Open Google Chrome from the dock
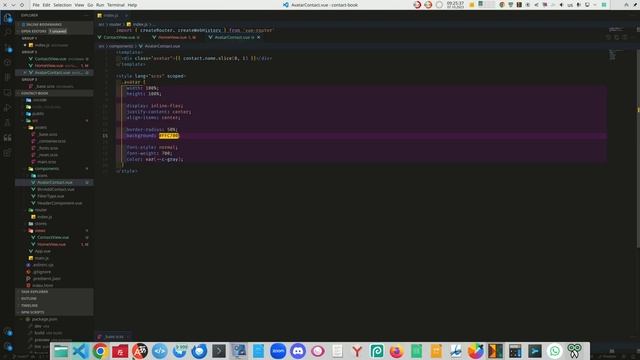Image resolution: width=640 pixels, height=360 pixels. [100, 351]
